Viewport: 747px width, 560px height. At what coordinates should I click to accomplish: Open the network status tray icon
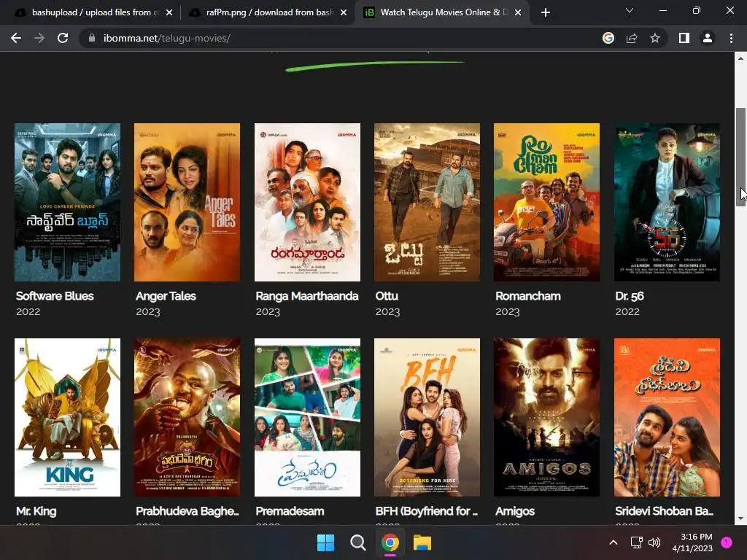click(x=636, y=542)
